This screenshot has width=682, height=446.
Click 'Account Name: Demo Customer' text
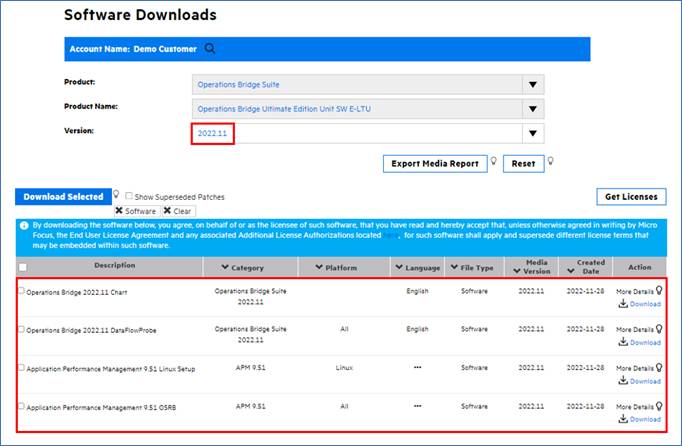coord(133,49)
